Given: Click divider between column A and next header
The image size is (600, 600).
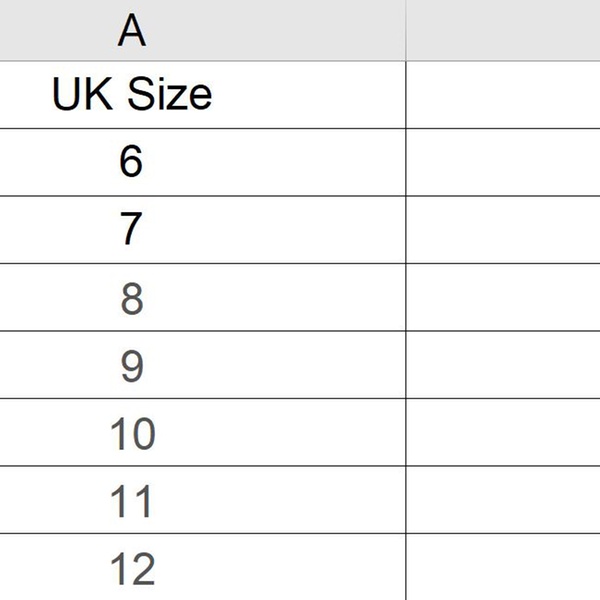Looking at the screenshot, I should (x=406, y=30).
